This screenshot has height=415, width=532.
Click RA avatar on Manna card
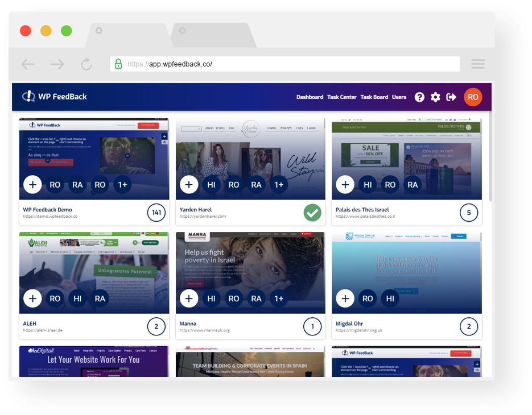coord(256,298)
